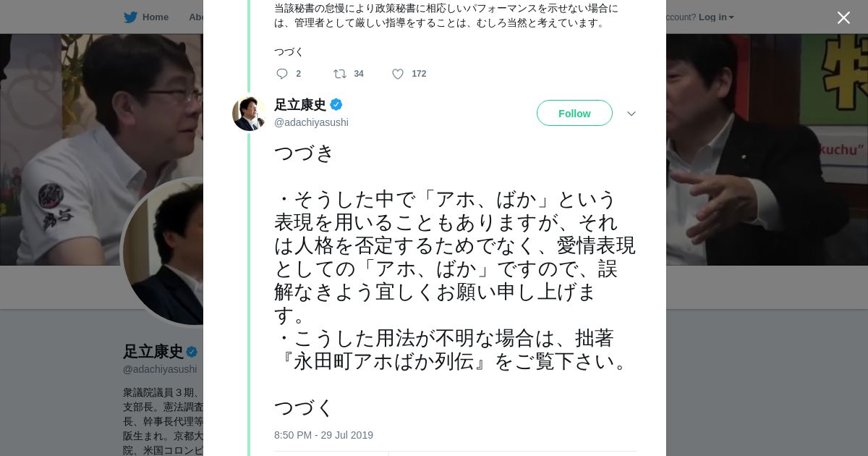Open the Home navigation item
The height and width of the screenshot is (456, 868).
click(155, 17)
